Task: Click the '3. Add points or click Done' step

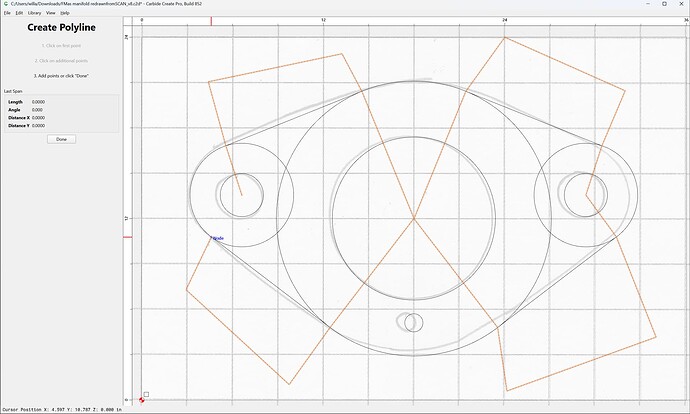Action: (x=62, y=76)
